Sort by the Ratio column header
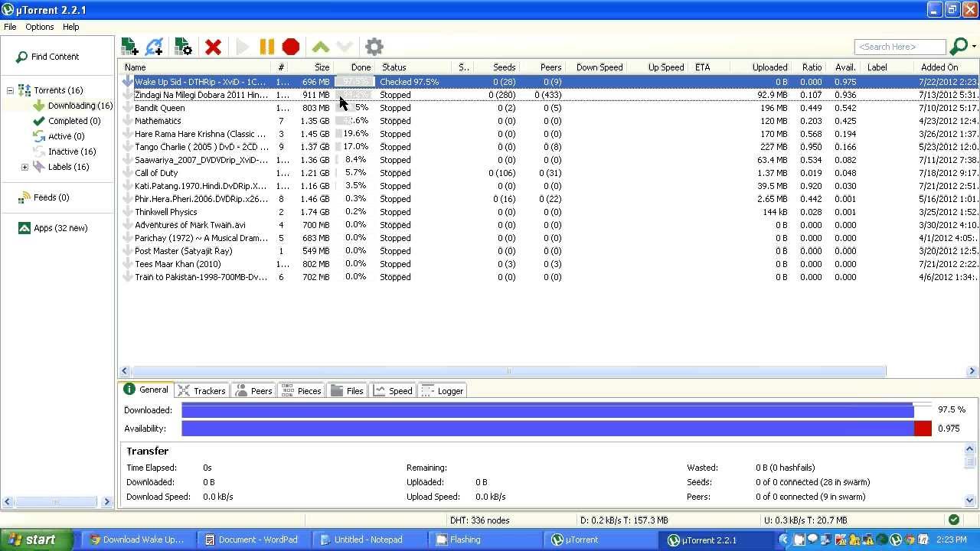This screenshot has height=551, width=980. (x=810, y=67)
